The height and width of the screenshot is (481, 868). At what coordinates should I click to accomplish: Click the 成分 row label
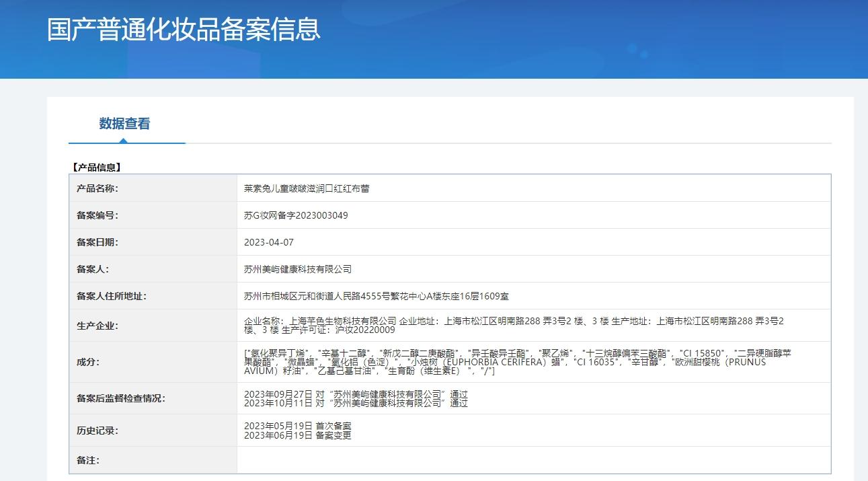pyautogui.click(x=88, y=362)
